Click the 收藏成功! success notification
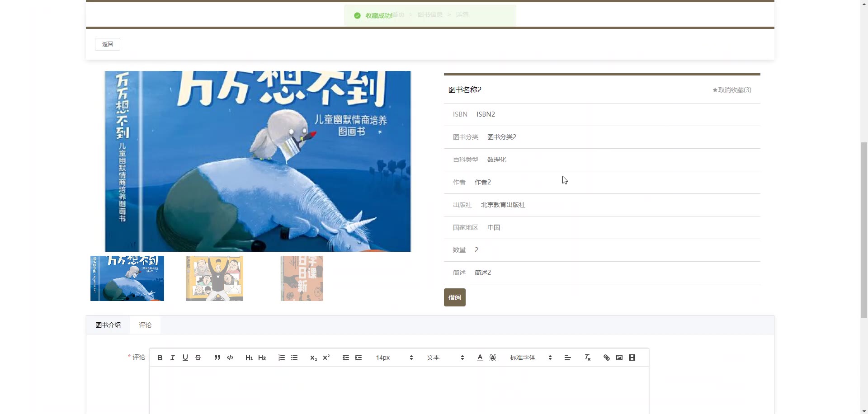Screen dimensions: 868x414 (430, 15)
